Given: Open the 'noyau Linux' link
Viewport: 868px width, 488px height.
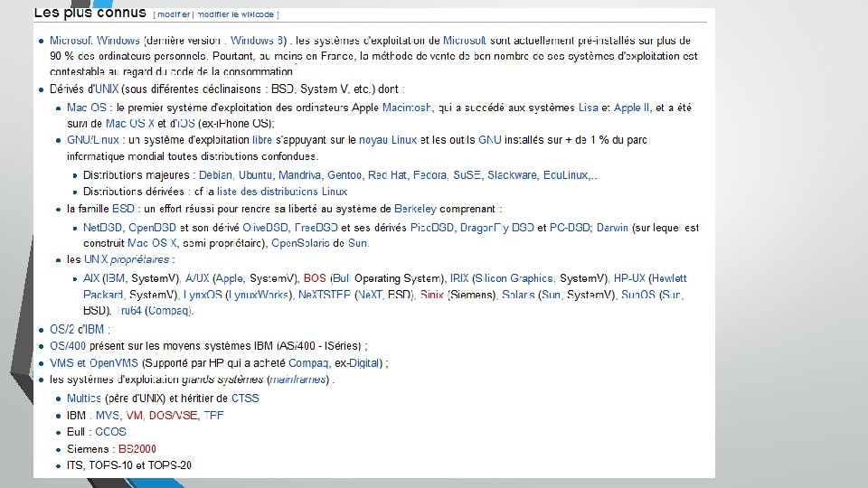Looking at the screenshot, I should click(x=388, y=140).
